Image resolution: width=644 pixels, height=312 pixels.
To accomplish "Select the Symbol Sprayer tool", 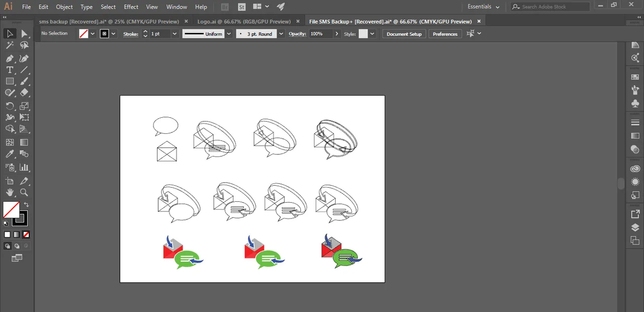I will 10,167.
